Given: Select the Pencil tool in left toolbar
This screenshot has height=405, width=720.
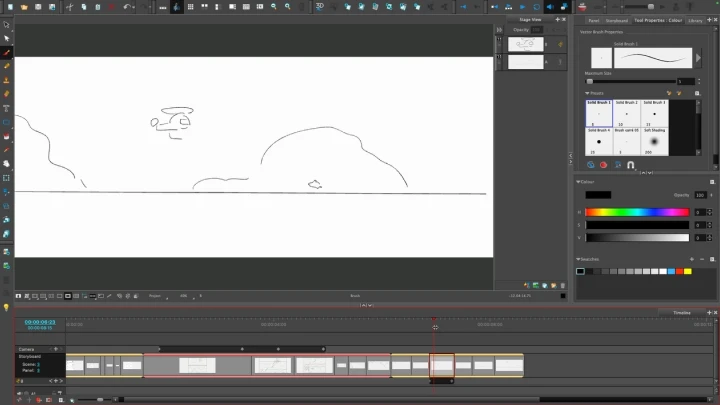Looking at the screenshot, I should point(7,66).
